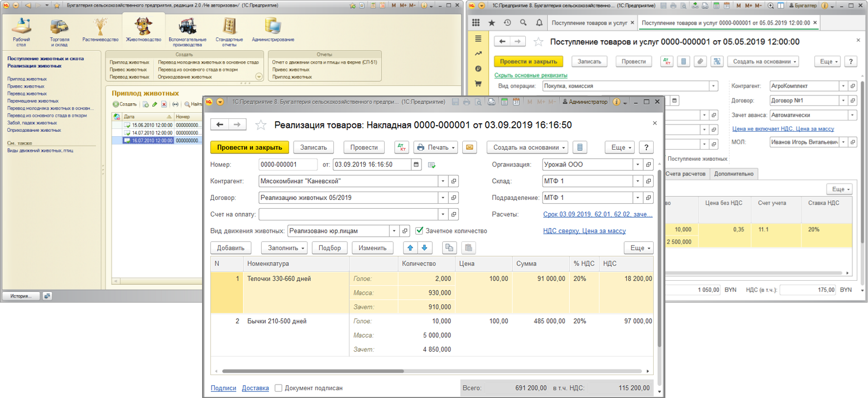The image size is (868, 398).
Task: Open notifications bell in right window toolbar
Action: 539,22
